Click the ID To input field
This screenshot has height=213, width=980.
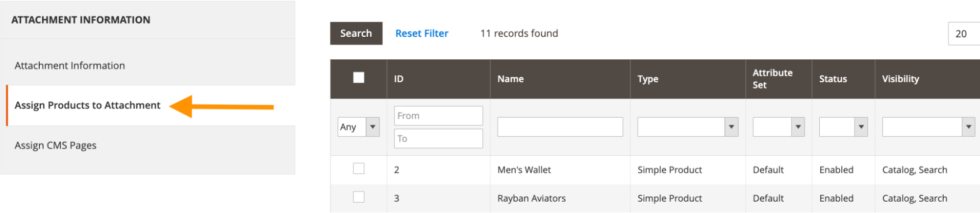pos(438,139)
